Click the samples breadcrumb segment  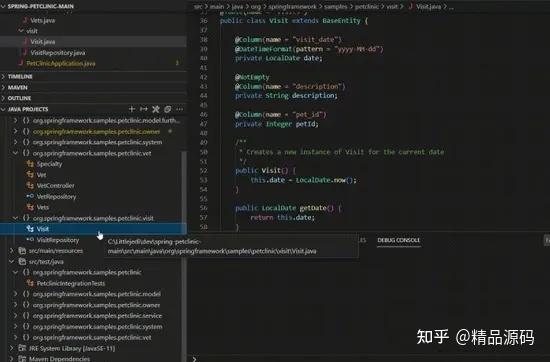coord(336,6)
